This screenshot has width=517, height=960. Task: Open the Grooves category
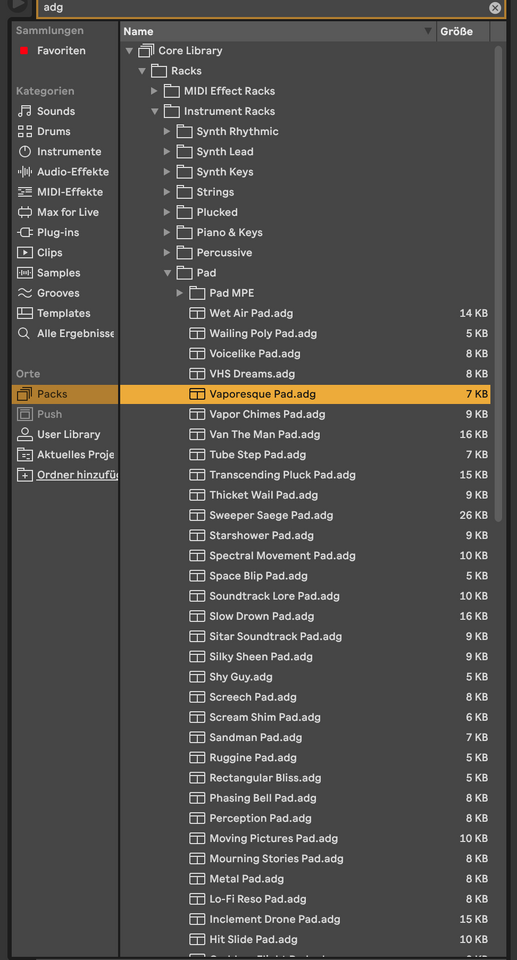tap(58, 293)
